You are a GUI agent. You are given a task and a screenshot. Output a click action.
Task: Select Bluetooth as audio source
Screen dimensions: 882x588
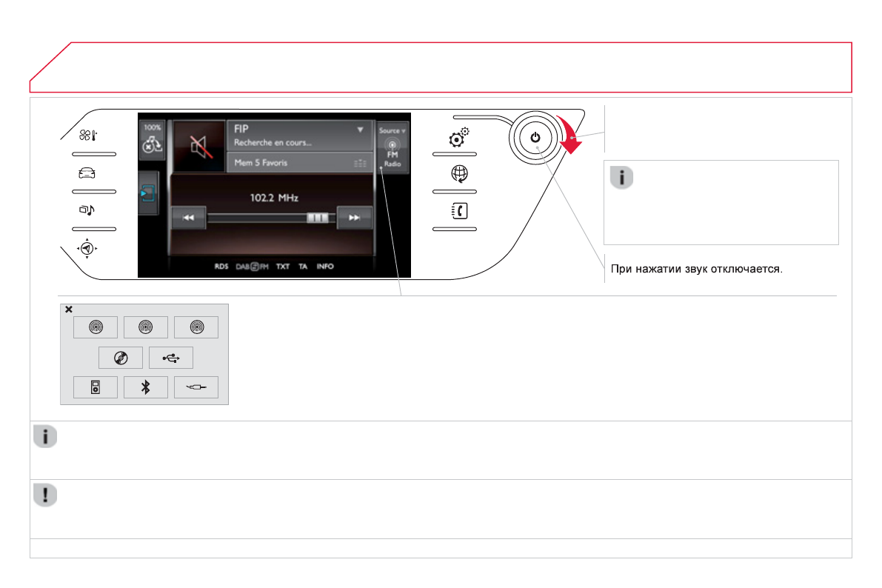(x=146, y=387)
